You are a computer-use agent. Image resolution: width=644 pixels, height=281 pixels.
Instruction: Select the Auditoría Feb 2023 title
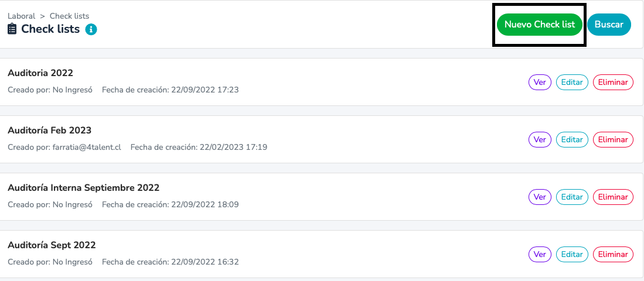(49, 131)
